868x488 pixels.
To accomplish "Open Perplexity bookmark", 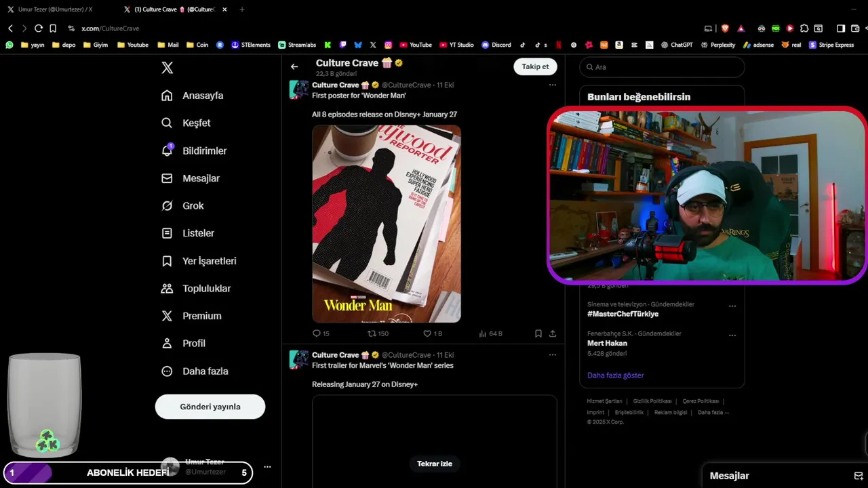I will pyautogui.click(x=718, y=45).
